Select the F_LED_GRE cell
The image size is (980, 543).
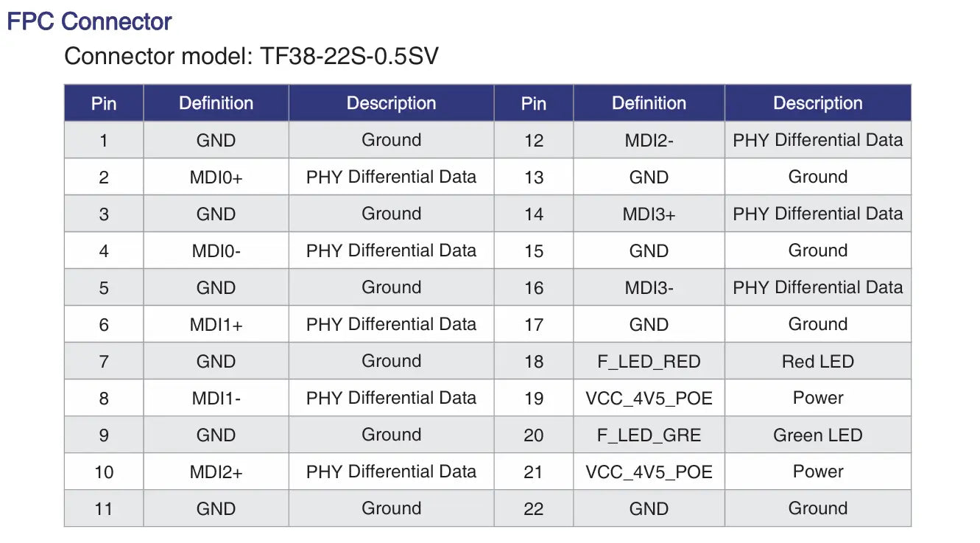[649, 435]
